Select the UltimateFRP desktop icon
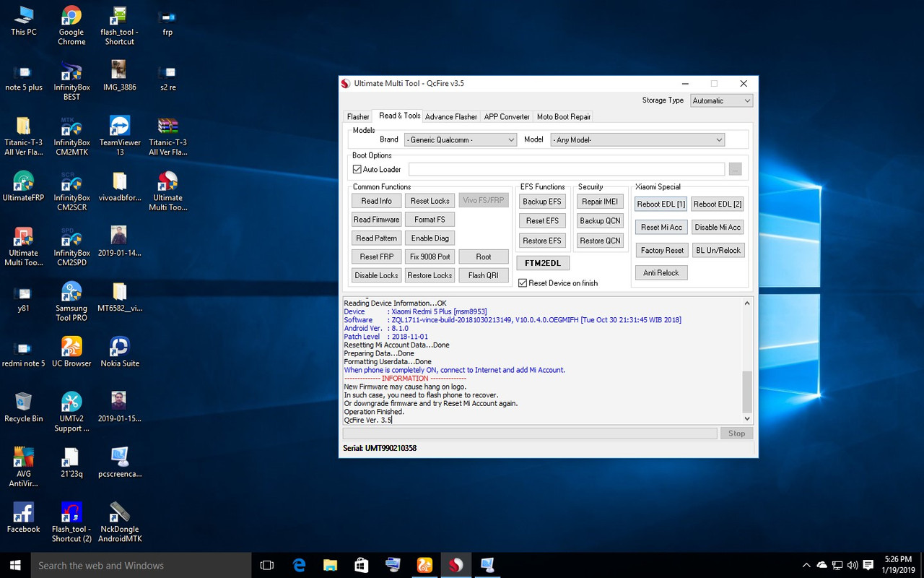The width and height of the screenshot is (924, 578). pyautogui.click(x=23, y=186)
